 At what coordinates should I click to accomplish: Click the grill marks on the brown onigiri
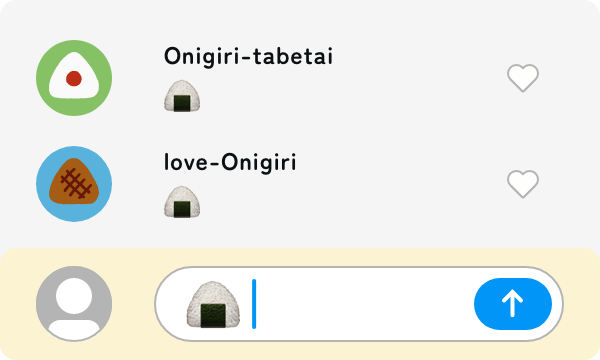[x=76, y=184]
